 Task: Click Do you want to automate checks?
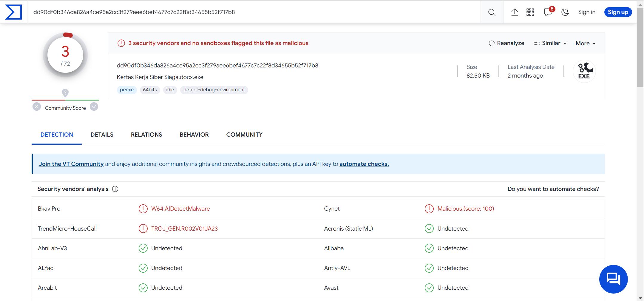553,189
